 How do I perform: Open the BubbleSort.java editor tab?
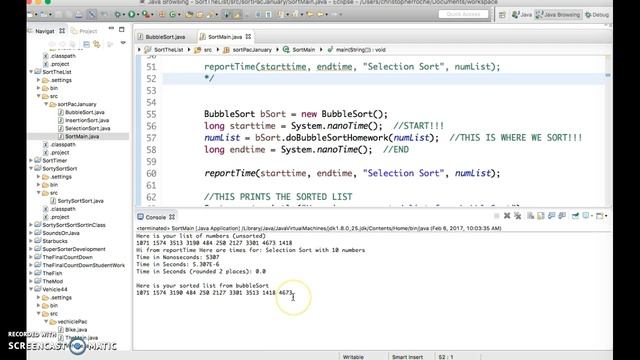tap(161, 37)
